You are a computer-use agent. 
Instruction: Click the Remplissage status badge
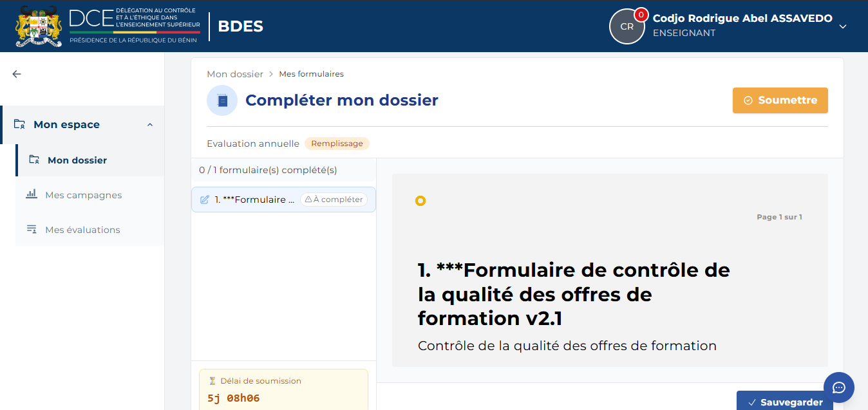click(337, 144)
